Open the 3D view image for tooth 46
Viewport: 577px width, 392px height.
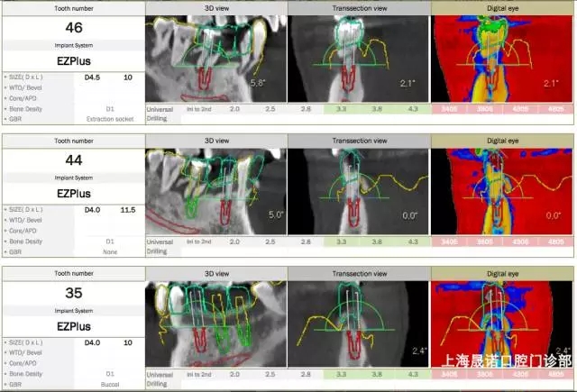pos(215,59)
